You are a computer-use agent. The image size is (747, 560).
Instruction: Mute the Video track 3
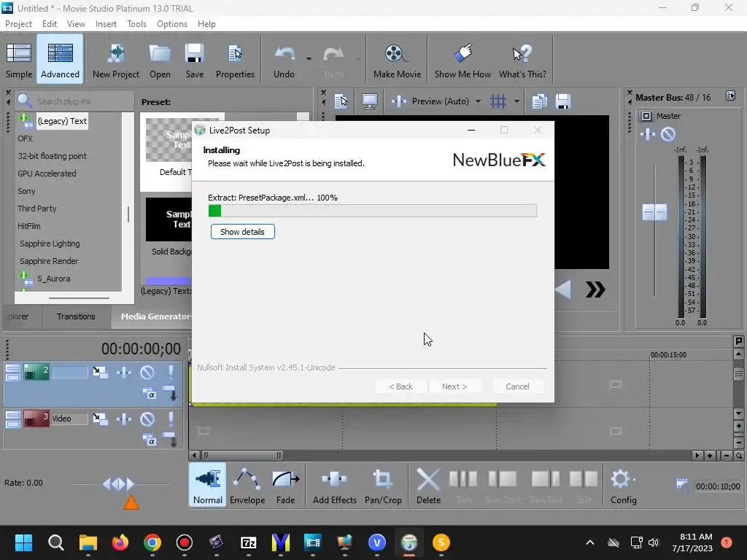coord(147,419)
